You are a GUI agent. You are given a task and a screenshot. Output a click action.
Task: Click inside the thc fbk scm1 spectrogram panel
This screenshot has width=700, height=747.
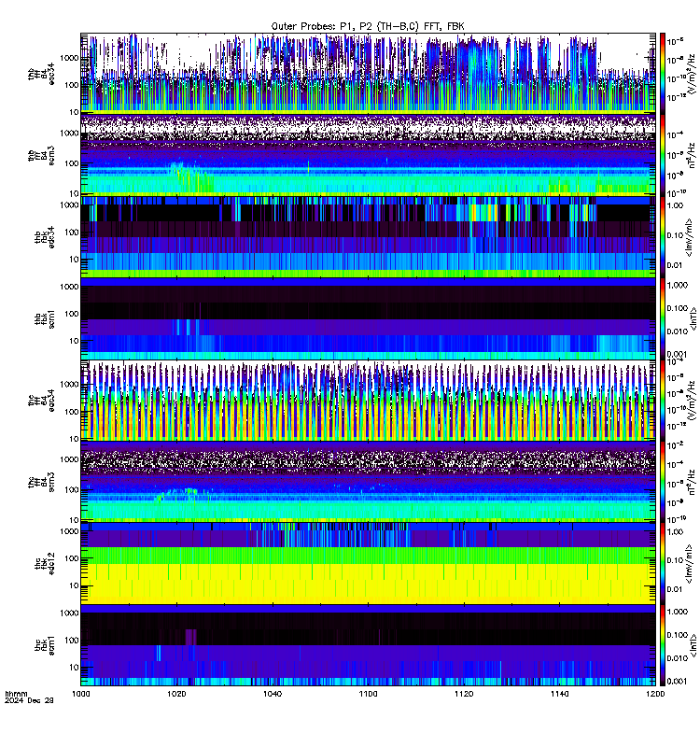[368, 645]
